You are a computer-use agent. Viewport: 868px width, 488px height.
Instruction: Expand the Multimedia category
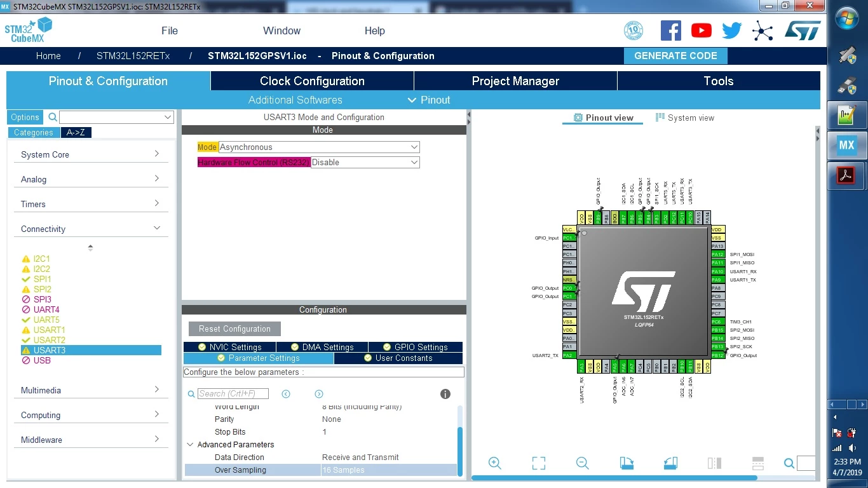(91, 390)
